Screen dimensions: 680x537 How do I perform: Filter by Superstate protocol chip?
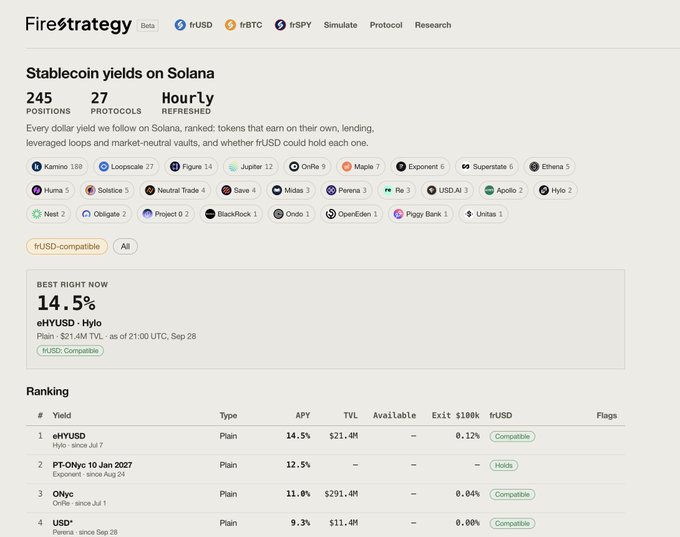click(x=487, y=167)
